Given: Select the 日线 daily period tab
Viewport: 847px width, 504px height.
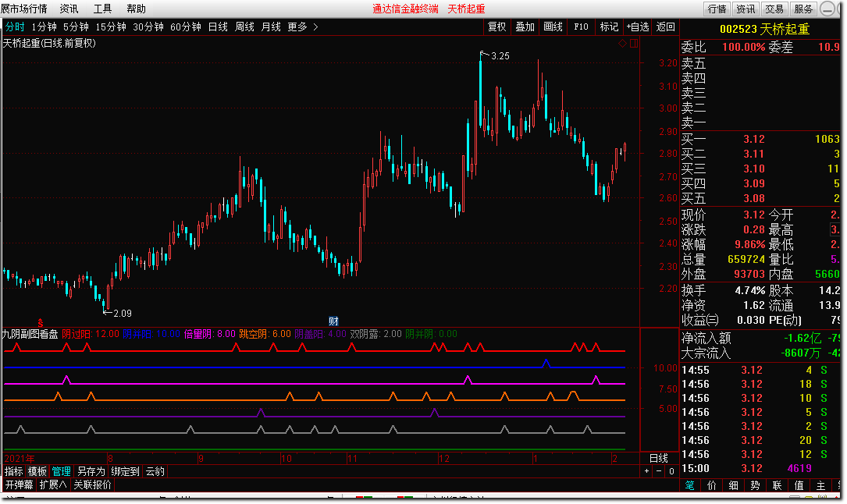Looking at the screenshot, I should pos(218,27).
